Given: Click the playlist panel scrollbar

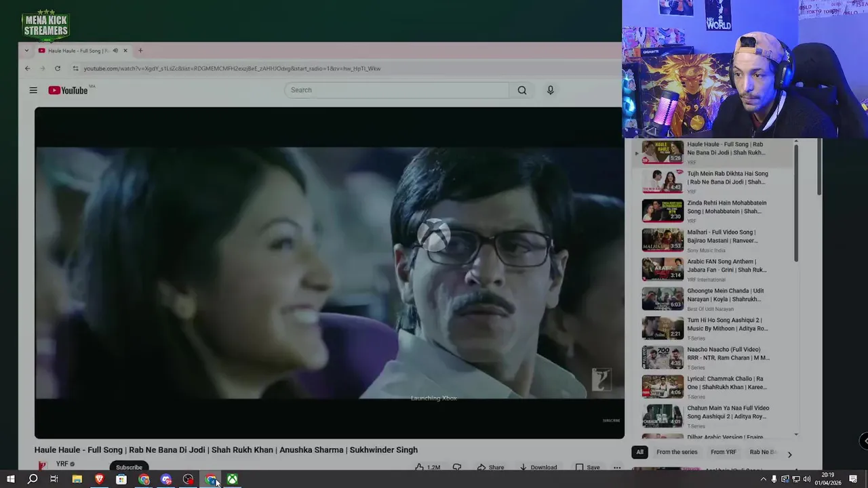Looking at the screenshot, I should [x=796, y=203].
